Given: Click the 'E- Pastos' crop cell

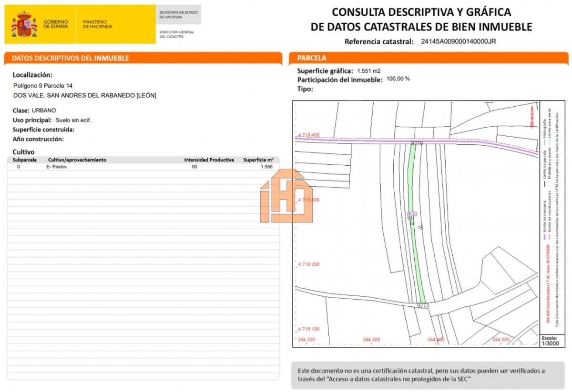Looking at the screenshot, I should (x=57, y=167).
